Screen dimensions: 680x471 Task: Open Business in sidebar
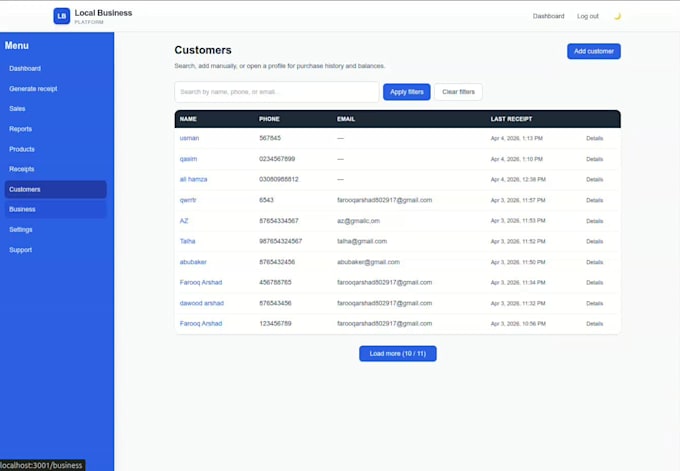pyautogui.click(x=56, y=209)
